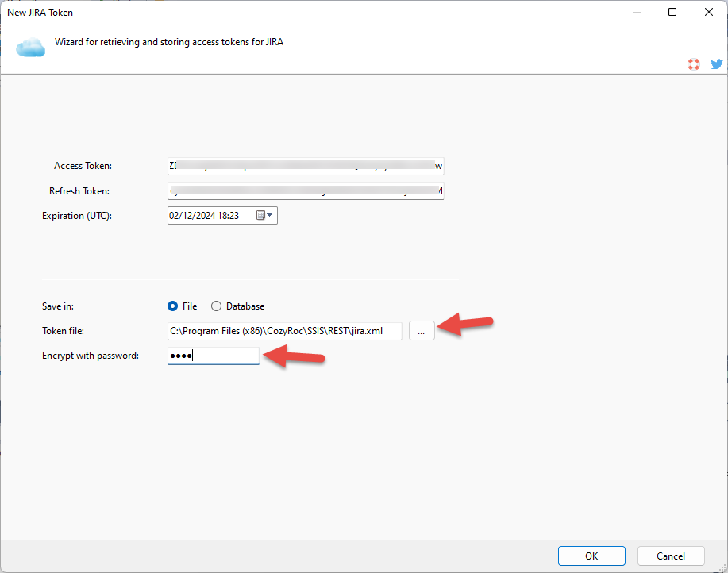
Task: Maximize the New JIRA Token window
Action: (x=672, y=12)
